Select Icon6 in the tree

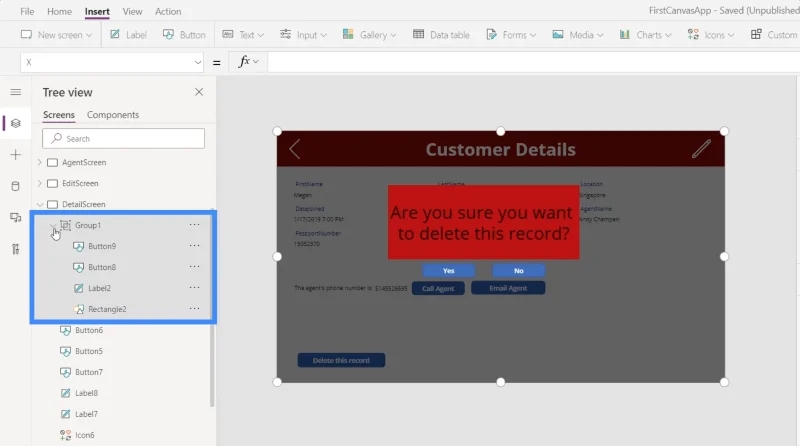pyautogui.click(x=85, y=435)
